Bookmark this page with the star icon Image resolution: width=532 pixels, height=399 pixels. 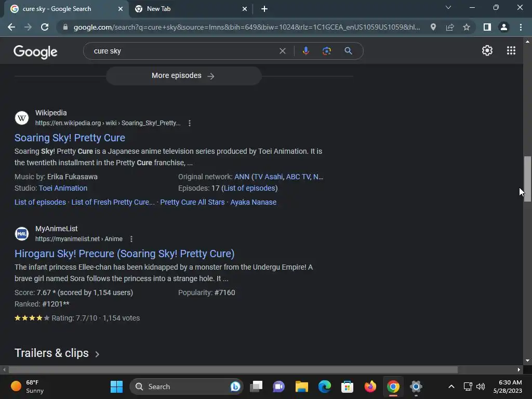point(467,27)
